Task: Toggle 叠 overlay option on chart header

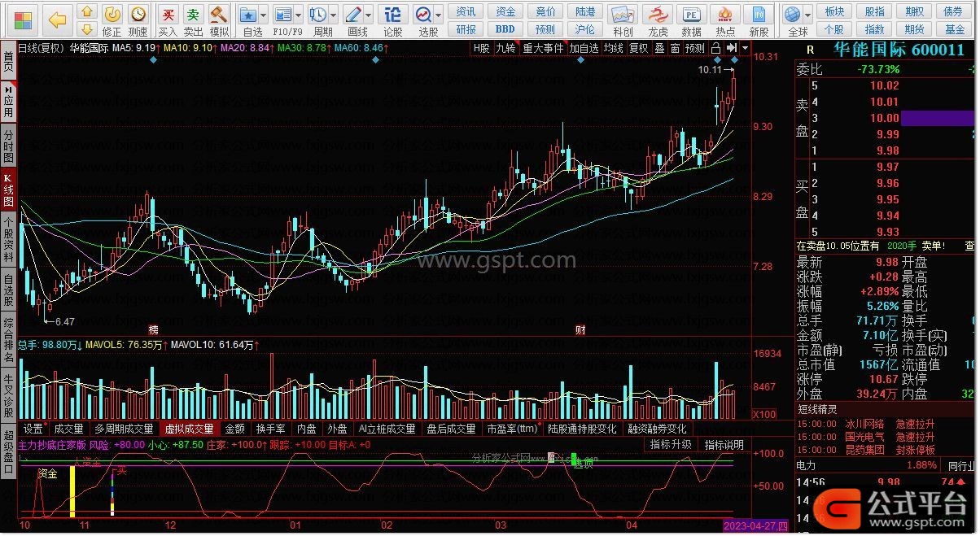Action: pos(659,48)
